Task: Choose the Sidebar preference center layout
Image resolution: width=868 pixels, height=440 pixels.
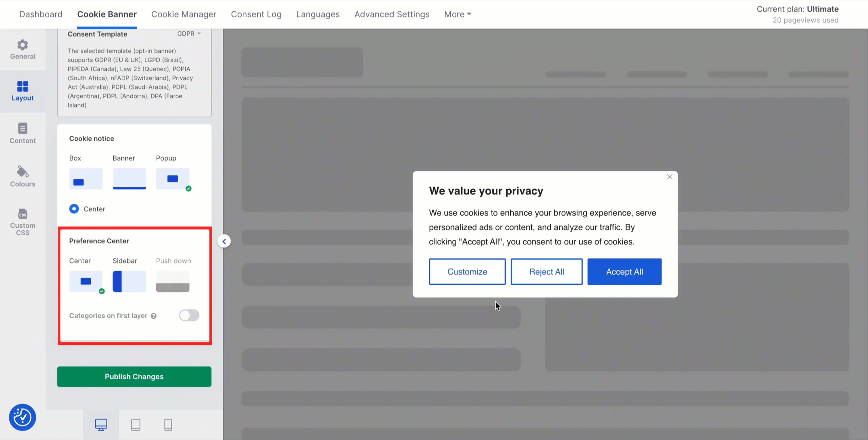Action: 129,281
